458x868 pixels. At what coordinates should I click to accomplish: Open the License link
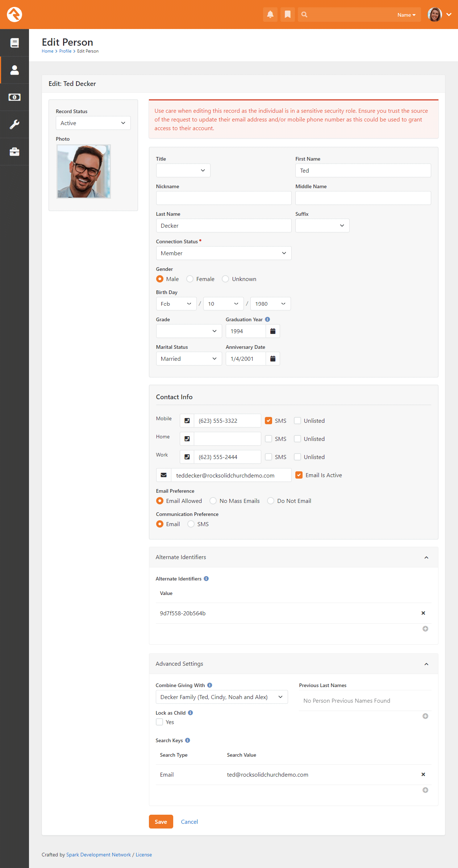(144, 855)
